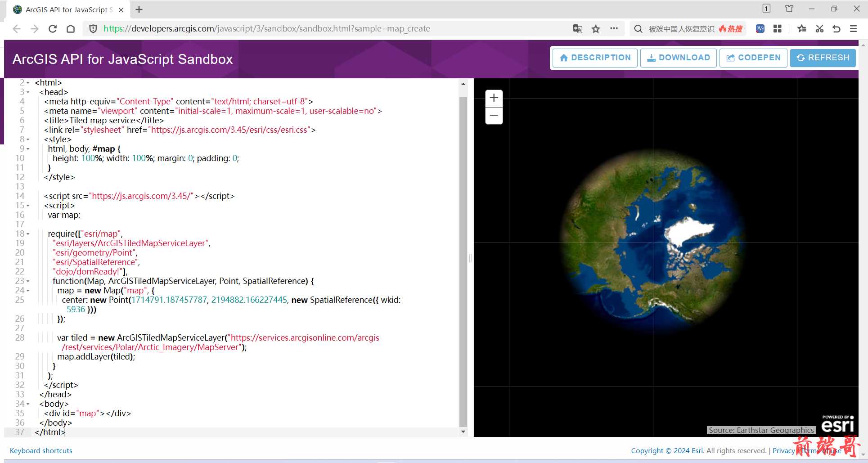Viewport: 868px width, 463px height.
Task: Click the Esri logo on map
Action: coord(838,423)
